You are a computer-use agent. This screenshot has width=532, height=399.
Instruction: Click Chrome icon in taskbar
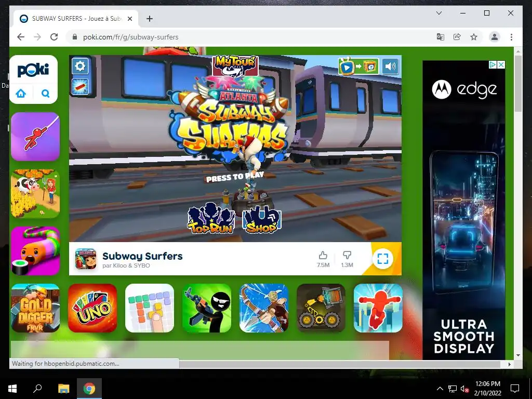pos(89,389)
